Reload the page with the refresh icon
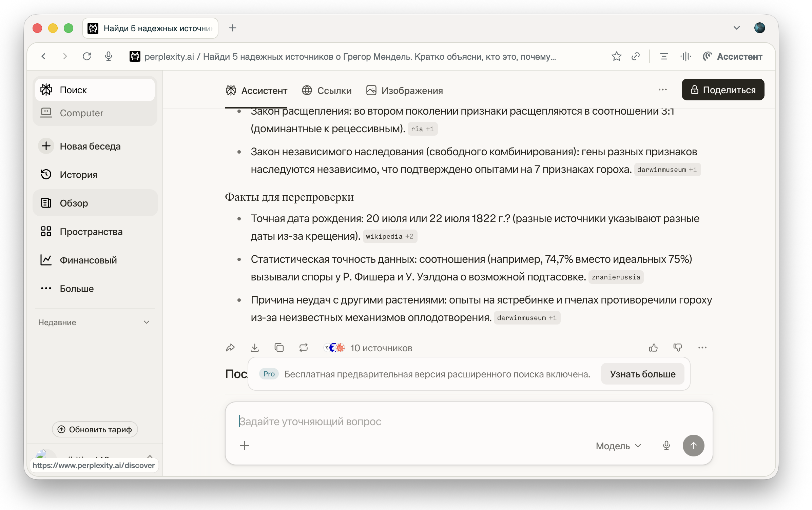 pyautogui.click(x=87, y=56)
